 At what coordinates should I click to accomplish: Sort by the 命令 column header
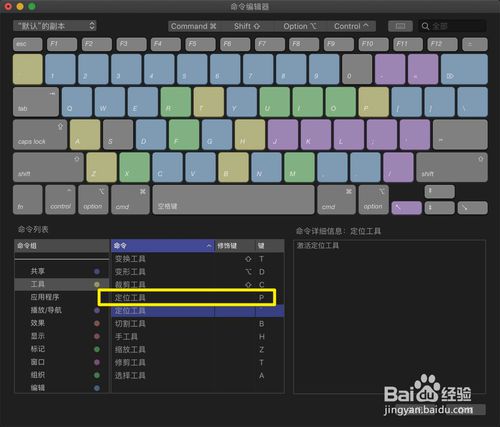click(162, 246)
